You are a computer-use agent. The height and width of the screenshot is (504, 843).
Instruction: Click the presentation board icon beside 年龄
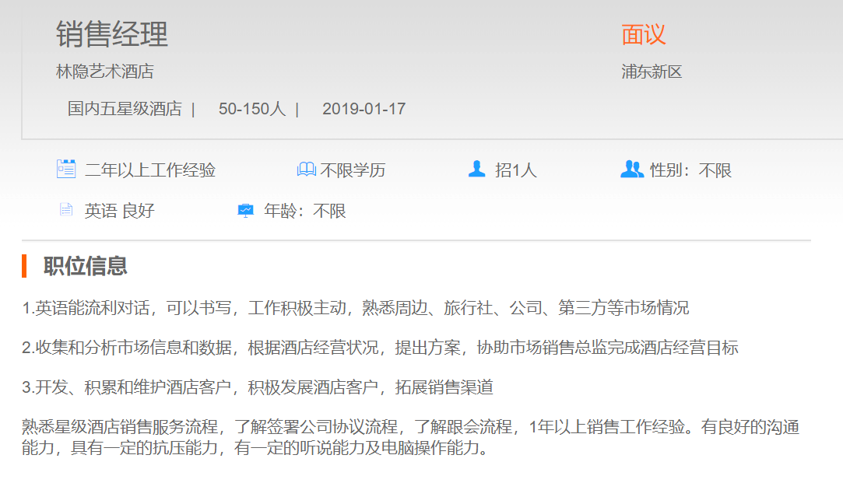coord(245,210)
